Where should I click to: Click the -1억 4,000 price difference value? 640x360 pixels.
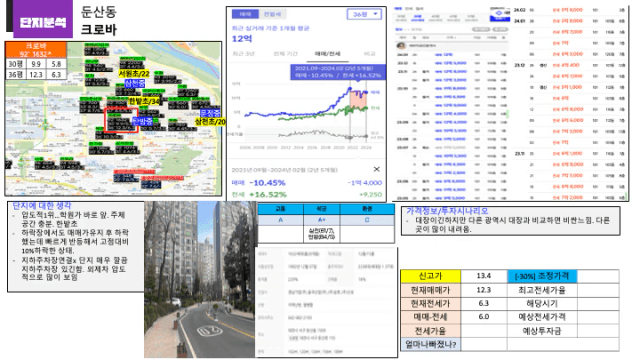(x=365, y=183)
